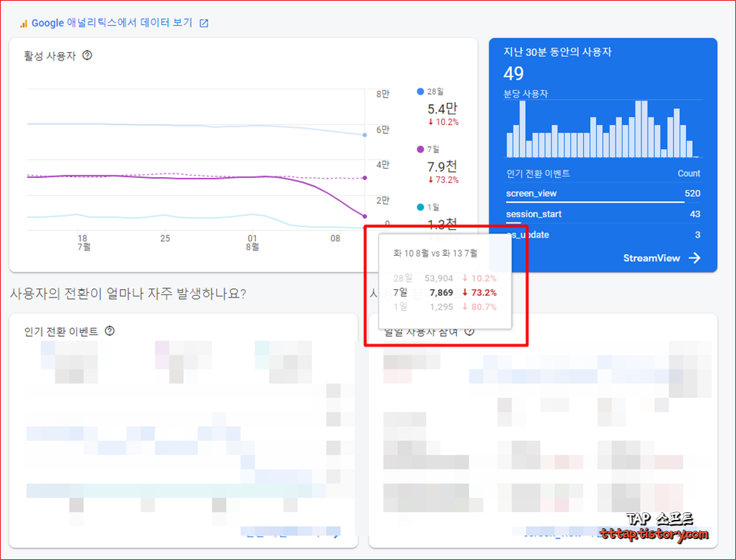Open the 'Google 애널리틱스에서 데이터 보기' link
The image size is (736, 560).
pyautogui.click(x=112, y=23)
